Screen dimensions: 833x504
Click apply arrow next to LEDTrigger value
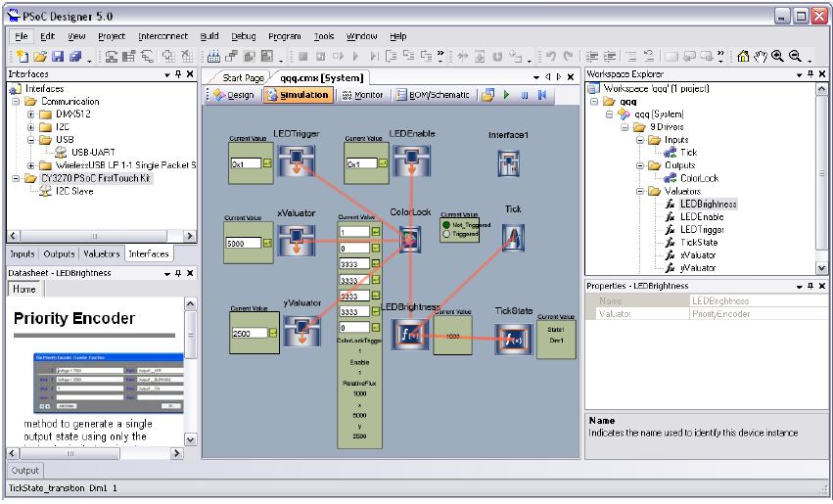coord(267,163)
